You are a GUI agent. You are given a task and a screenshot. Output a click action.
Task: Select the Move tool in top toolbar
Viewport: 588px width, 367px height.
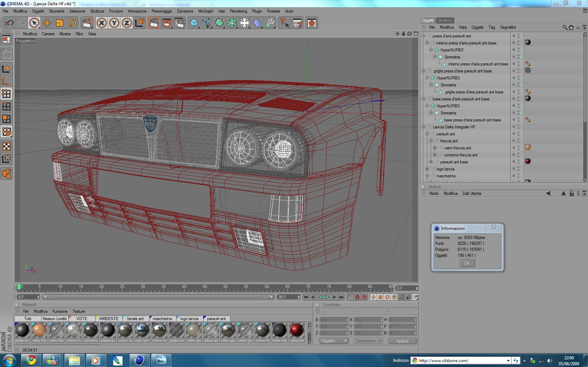click(x=47, y=23)
